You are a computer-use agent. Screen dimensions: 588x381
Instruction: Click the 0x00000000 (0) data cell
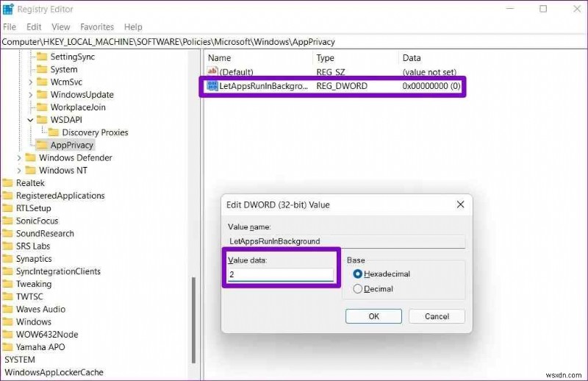click(431, 86)
